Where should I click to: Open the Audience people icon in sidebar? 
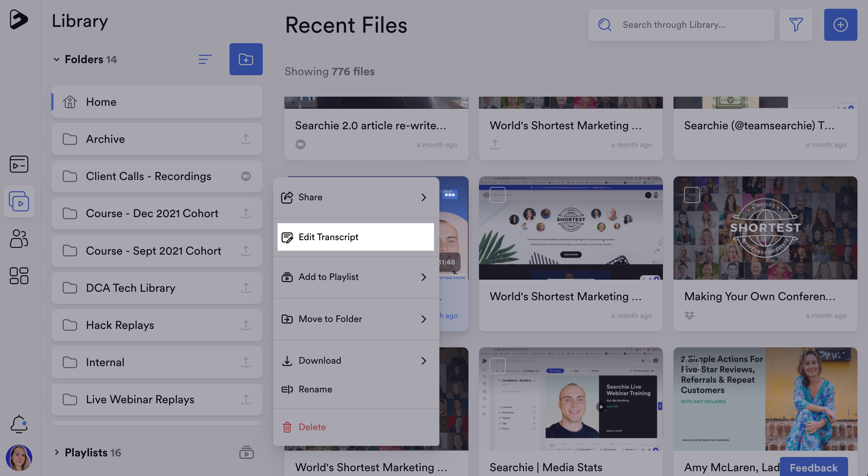click(x=19, y=239)
